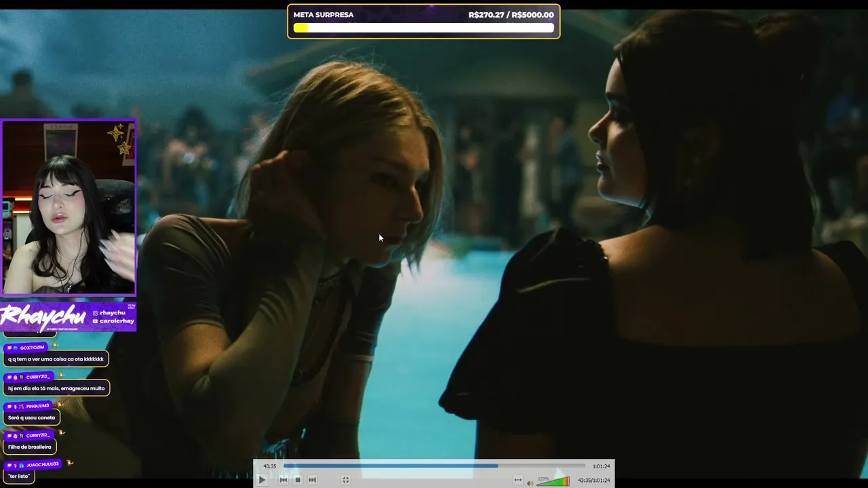The width and height of the screenshot is (868, 488).
Task: Click the R$270.27 / R$5000.00 goal amount
Action: pos(511,15)
